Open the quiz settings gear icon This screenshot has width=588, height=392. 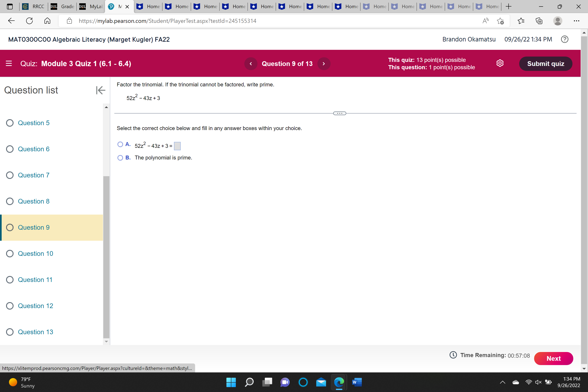pyautogui.click(x=500, y=63)
